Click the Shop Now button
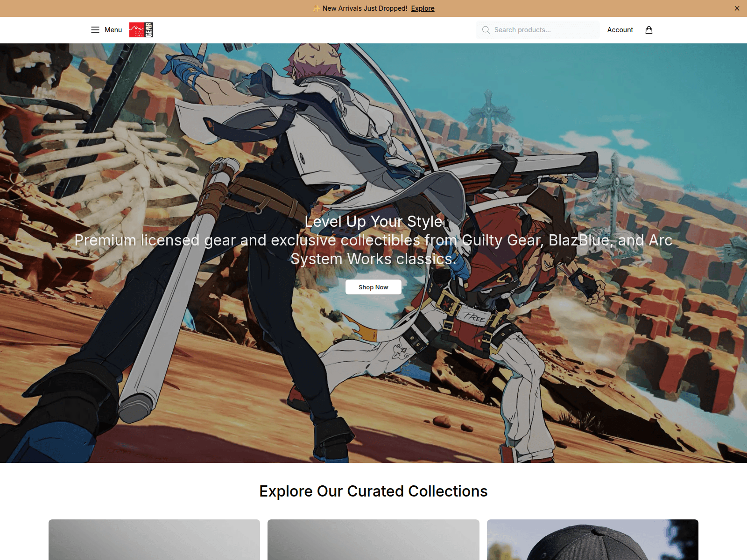 pos(373,287)
